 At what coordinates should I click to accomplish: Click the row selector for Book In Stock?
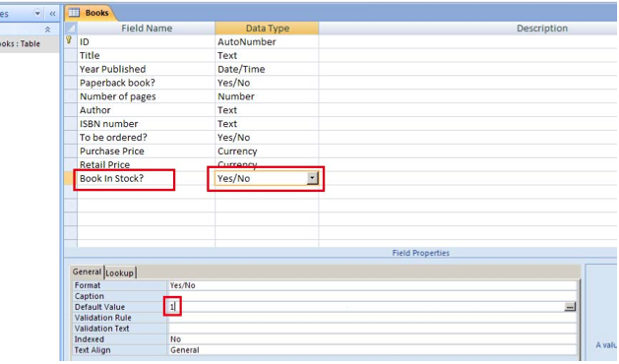(x=71, y=178)
